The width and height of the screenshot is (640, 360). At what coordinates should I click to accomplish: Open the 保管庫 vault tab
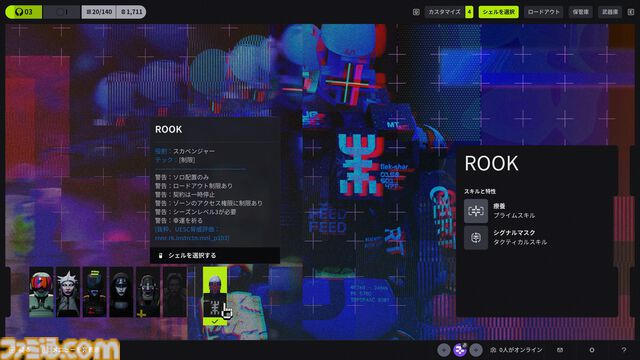pos(580,12)
